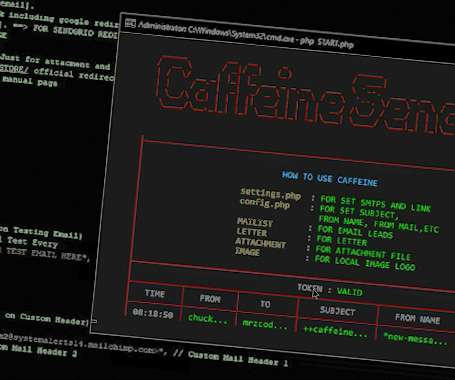The image size is (455, 380).
Task: Click the 08:18:50 time cell
Action: tap(153, 313)
